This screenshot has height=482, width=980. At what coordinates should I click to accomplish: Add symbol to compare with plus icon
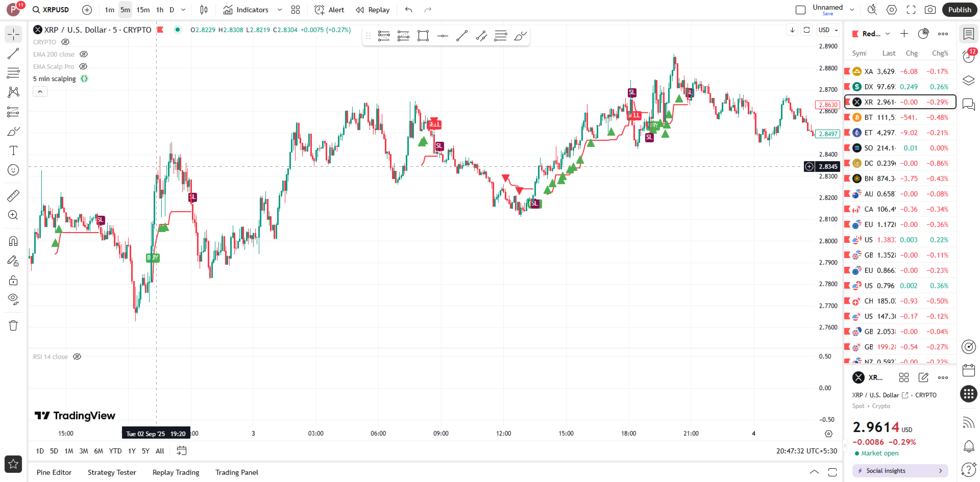pyautogui.click(x=87, y=10)
